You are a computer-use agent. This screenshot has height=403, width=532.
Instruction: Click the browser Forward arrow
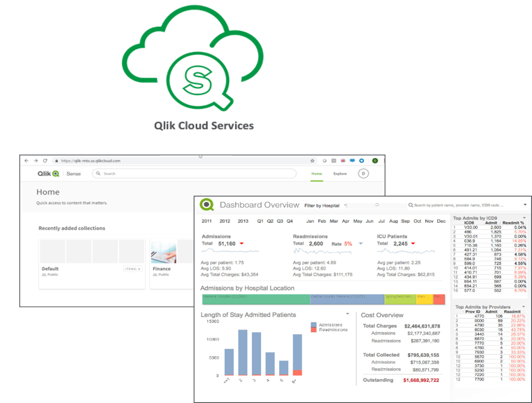[x=36, y=161]
